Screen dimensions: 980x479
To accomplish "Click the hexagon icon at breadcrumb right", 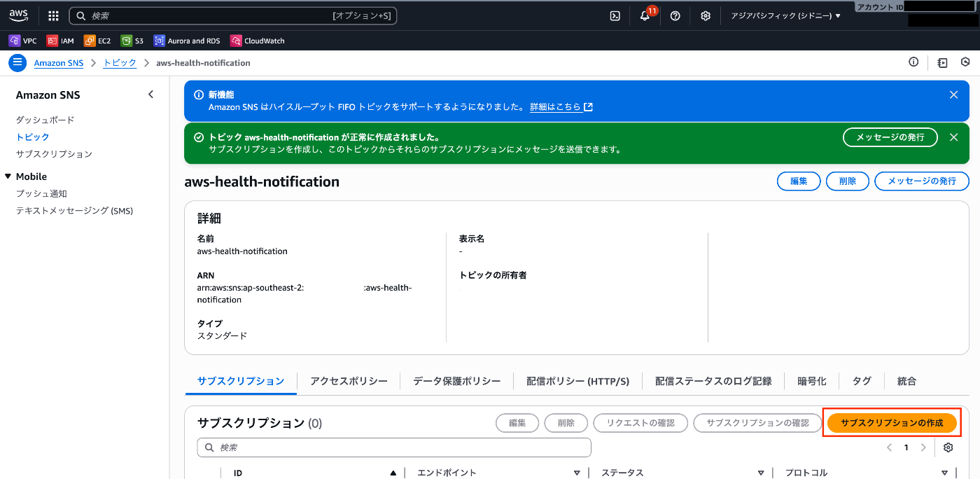I will 965,62.
